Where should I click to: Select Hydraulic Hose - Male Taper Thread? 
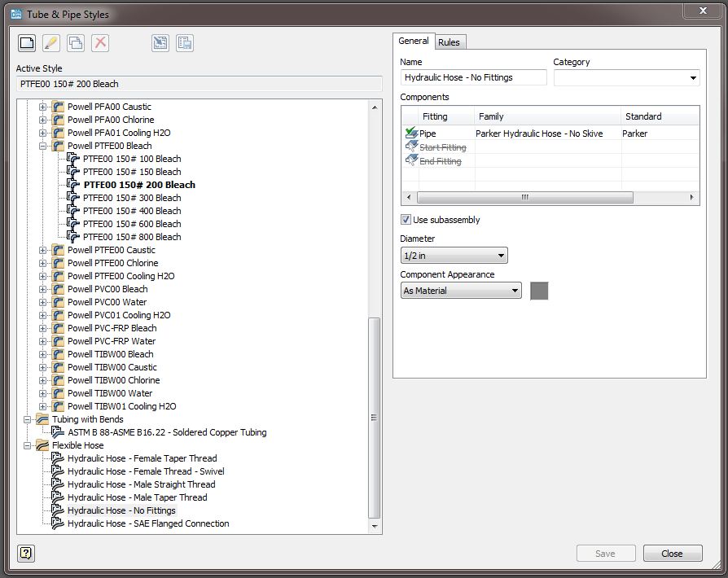138,497
